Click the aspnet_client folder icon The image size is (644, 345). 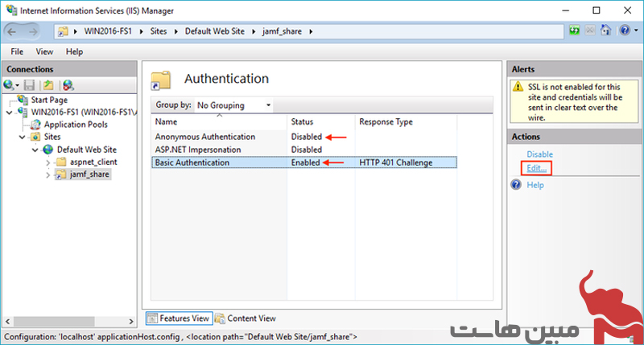61,162
